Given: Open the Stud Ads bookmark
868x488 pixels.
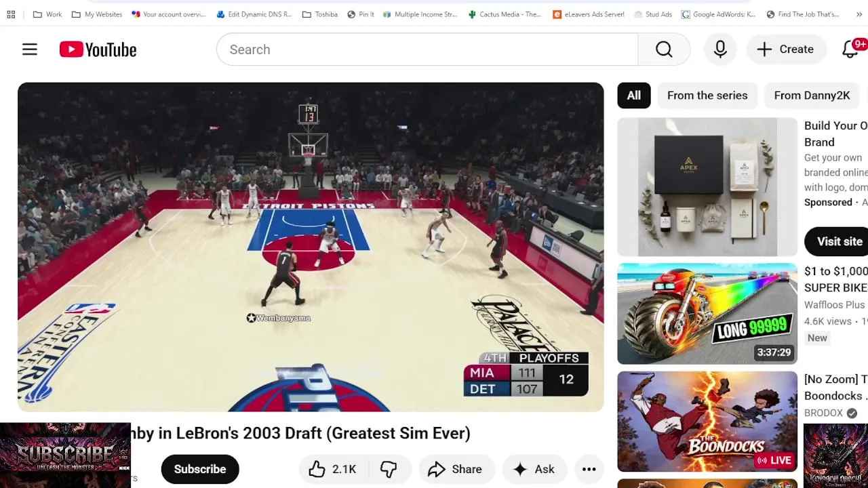Looking at the screenshot, I should tap(653, 14).
